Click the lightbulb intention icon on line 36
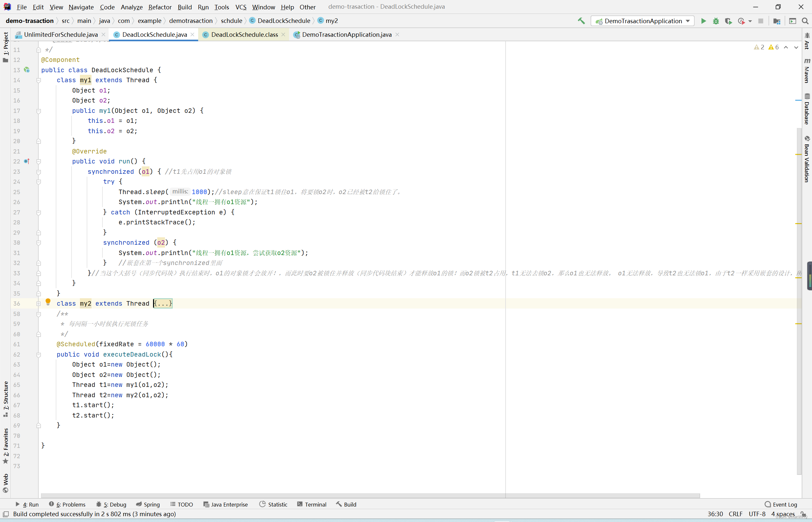812x522 pixels. pos(48,301)
